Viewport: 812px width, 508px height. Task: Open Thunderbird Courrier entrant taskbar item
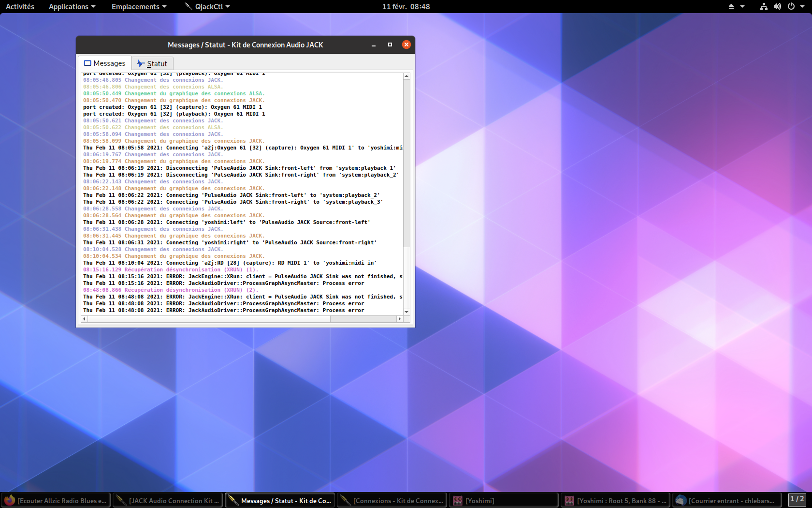click(x=727, y=501)
